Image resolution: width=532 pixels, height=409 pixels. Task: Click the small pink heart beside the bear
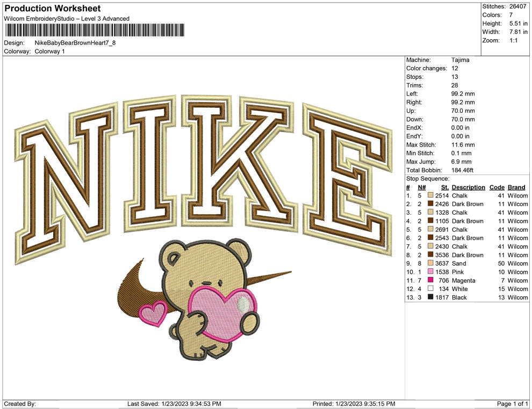tap(153, 313)
